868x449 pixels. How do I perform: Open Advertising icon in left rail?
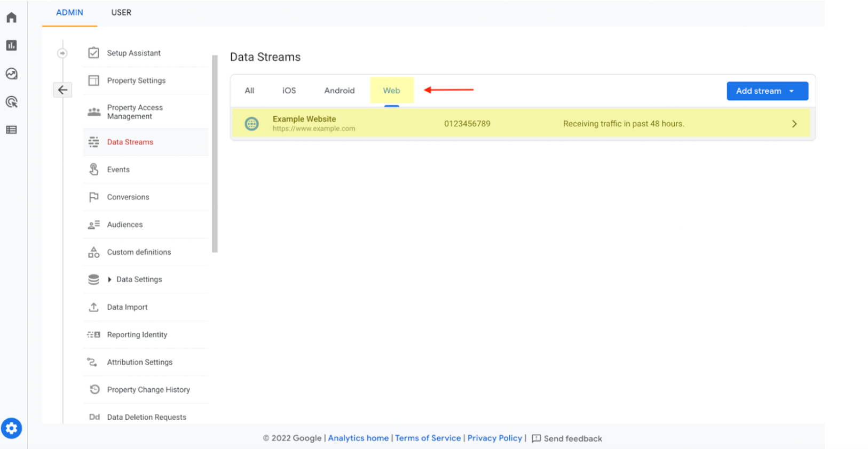(12, 102)
